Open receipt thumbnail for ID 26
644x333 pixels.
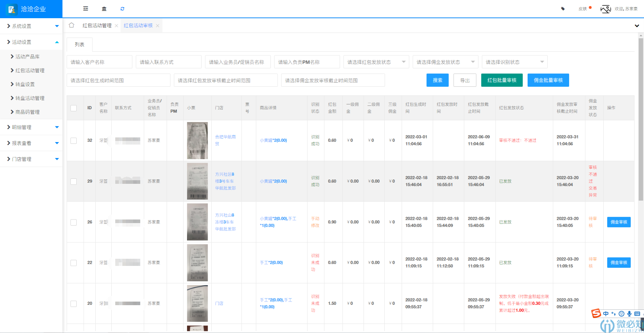[197, 222]
